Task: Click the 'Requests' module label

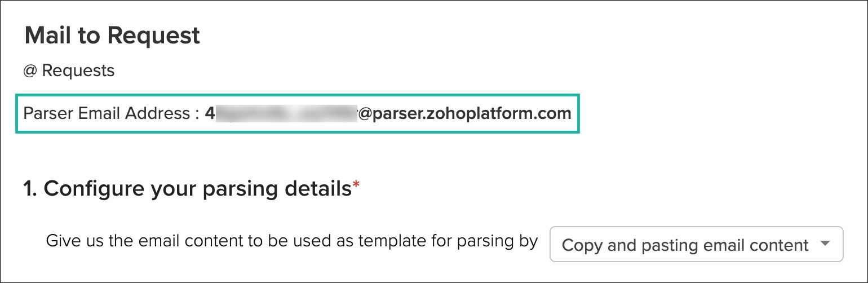Action: pos(78,71)
